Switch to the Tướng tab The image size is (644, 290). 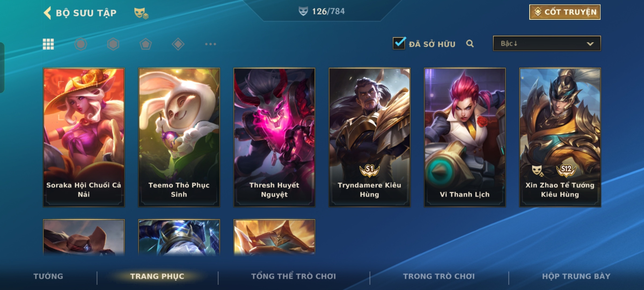tap(48, 276)
